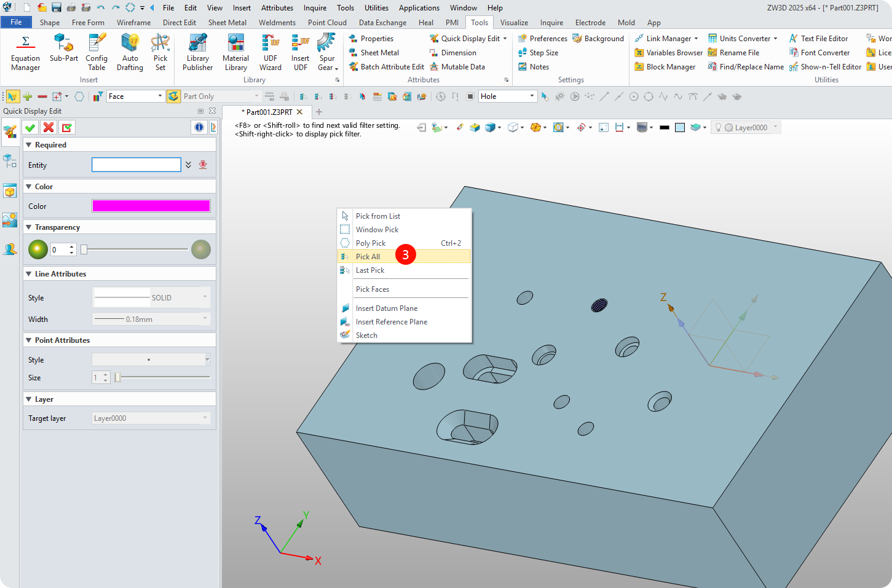892x588 pixels.
Task: Open the Utilities menu
Action: (376, 8)
